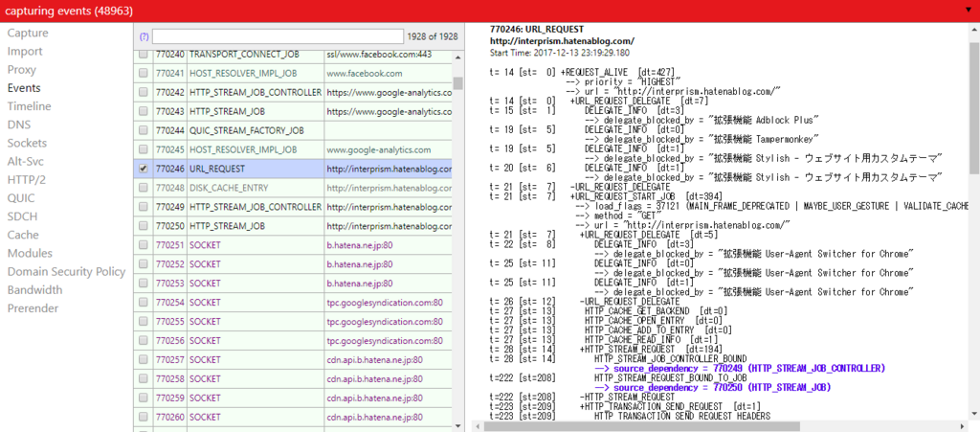Open the DNS section
980x432 pixels.
click(19, 125)
